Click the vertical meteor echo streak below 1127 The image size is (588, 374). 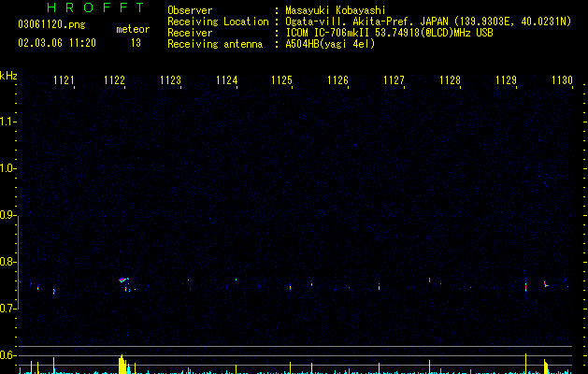click(x=380, y=286)
